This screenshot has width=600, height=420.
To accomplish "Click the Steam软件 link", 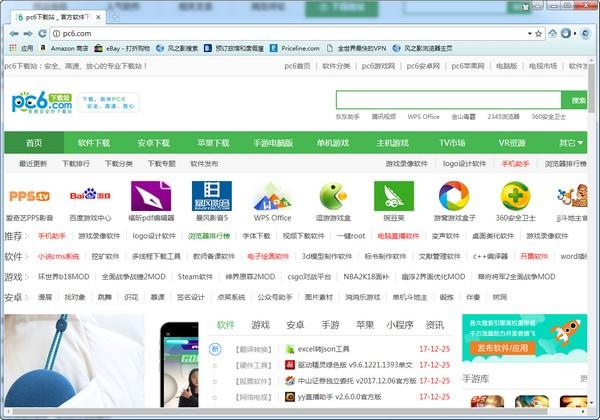I will click(x=195, y=277).
